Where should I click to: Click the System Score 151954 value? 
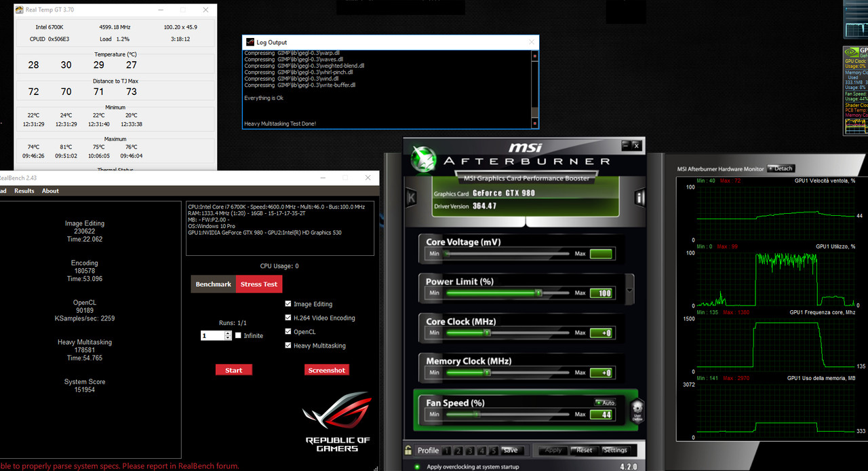tap(85, 390)
